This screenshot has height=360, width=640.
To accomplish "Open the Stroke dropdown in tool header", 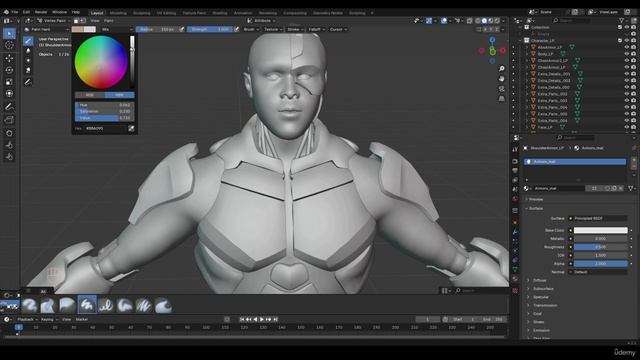I will (x=295, y=29).
